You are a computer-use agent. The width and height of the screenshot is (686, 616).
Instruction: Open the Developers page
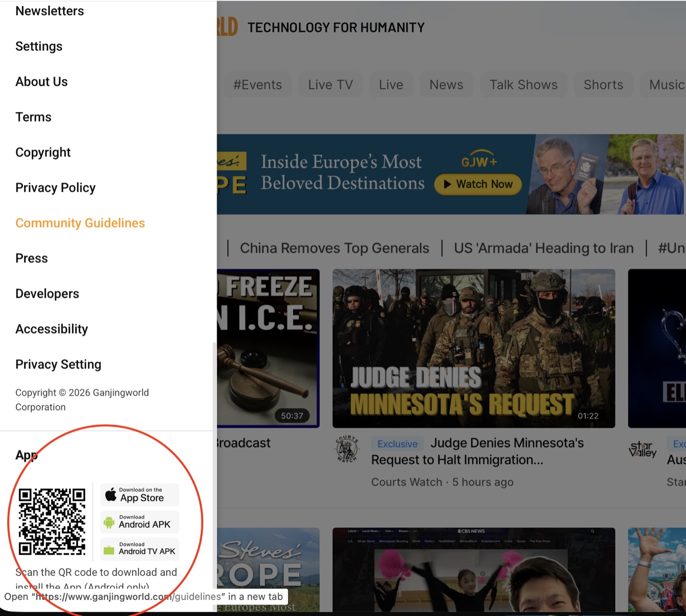pos(47,294)
